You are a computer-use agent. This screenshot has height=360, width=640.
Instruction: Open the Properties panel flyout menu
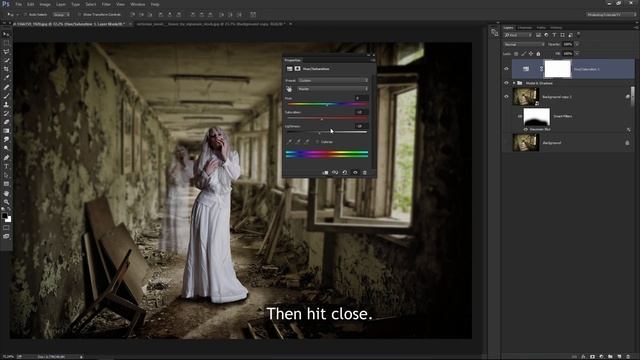point(372,60)
